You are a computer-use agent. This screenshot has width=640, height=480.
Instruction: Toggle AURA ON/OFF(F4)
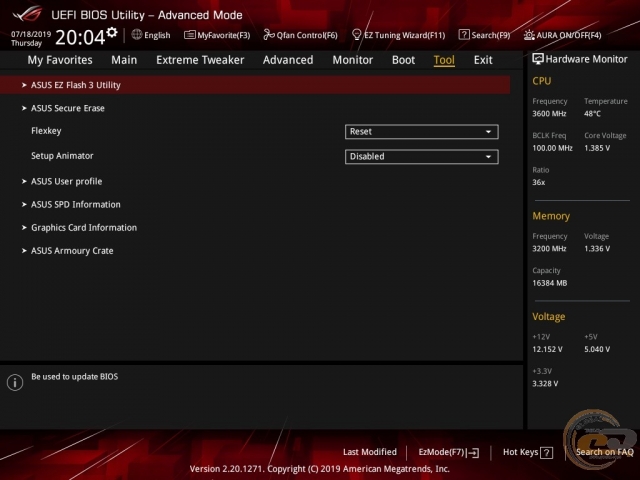(x=563, y=35)
